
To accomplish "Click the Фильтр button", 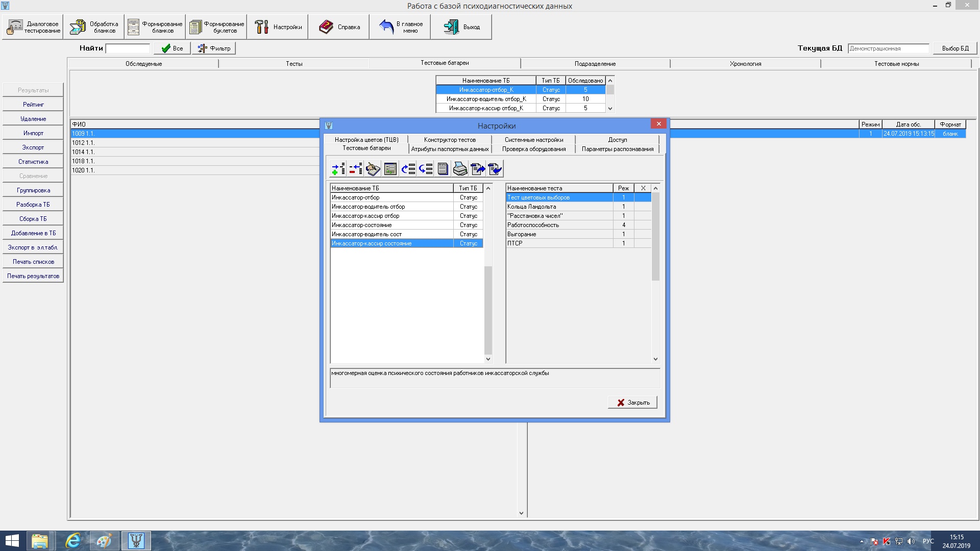I will click(214, 48).
